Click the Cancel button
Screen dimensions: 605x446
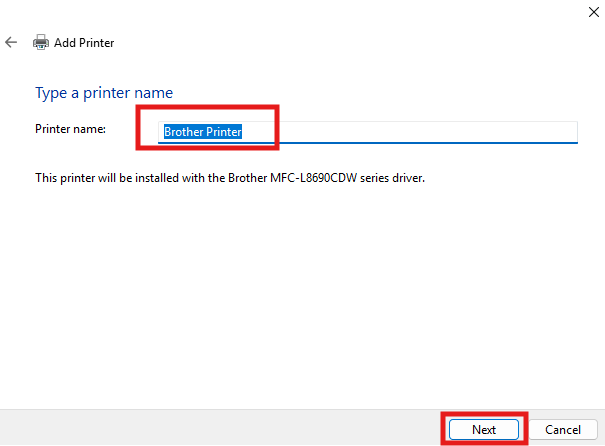point(563,429)
